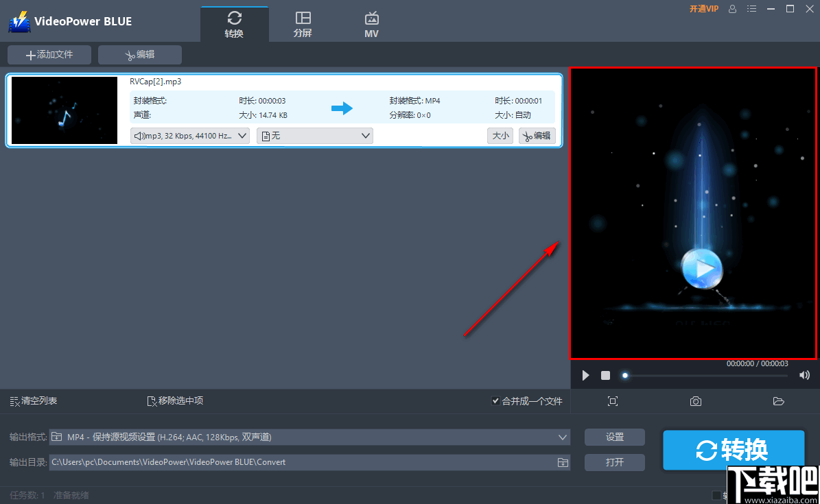The height and width of the screenshot is (504, 820).
Task: Open the snapshot camera tool
Action: [695, 401]
